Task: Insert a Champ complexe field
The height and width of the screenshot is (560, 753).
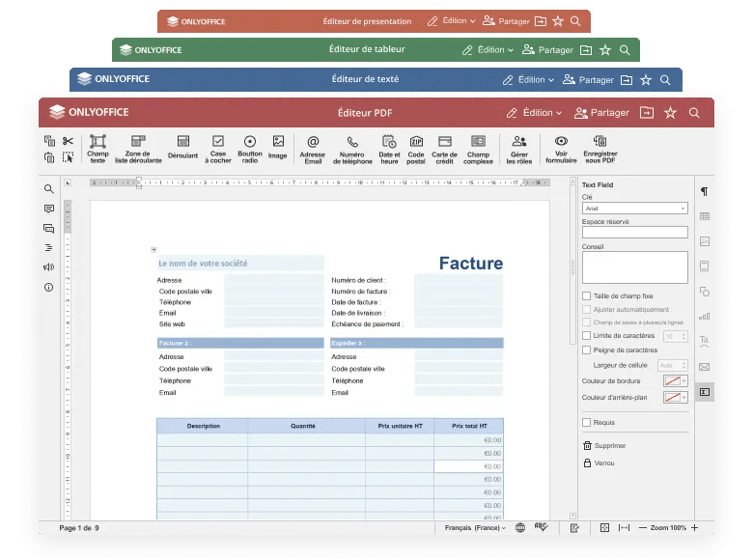Action: coord(478,150)
